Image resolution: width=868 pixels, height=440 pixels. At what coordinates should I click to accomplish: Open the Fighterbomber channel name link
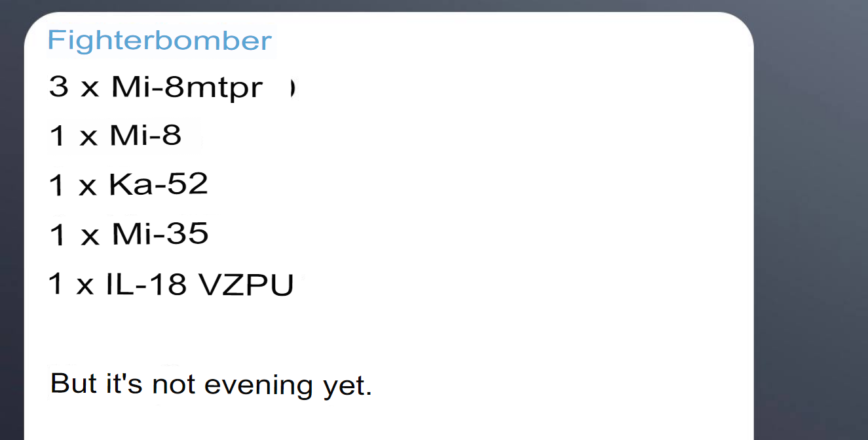159,41
